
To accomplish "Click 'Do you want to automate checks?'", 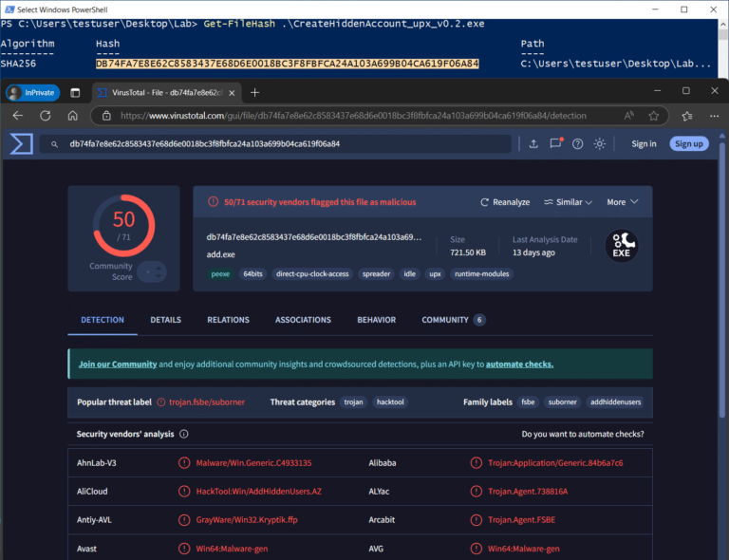I will tap(583, 434).
